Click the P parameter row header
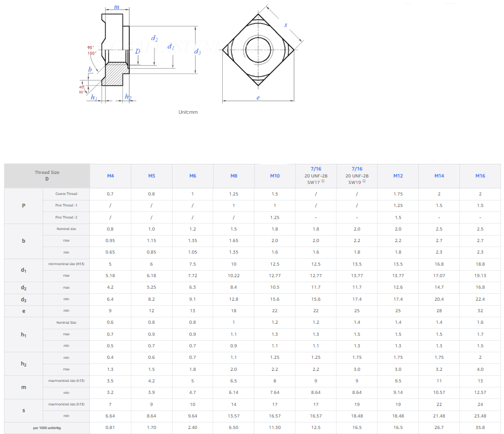Image resolution: width=504 pixels, height=434 pixels. (24, 205)
